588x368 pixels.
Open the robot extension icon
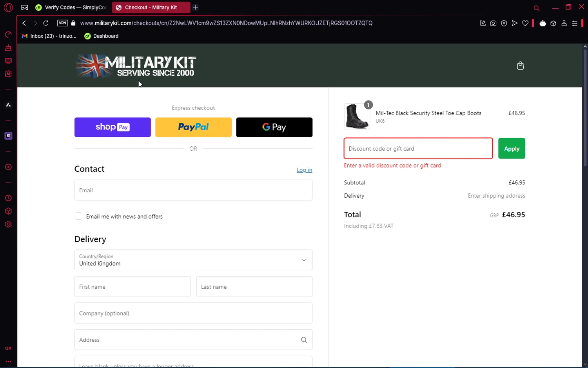(543, 23)
